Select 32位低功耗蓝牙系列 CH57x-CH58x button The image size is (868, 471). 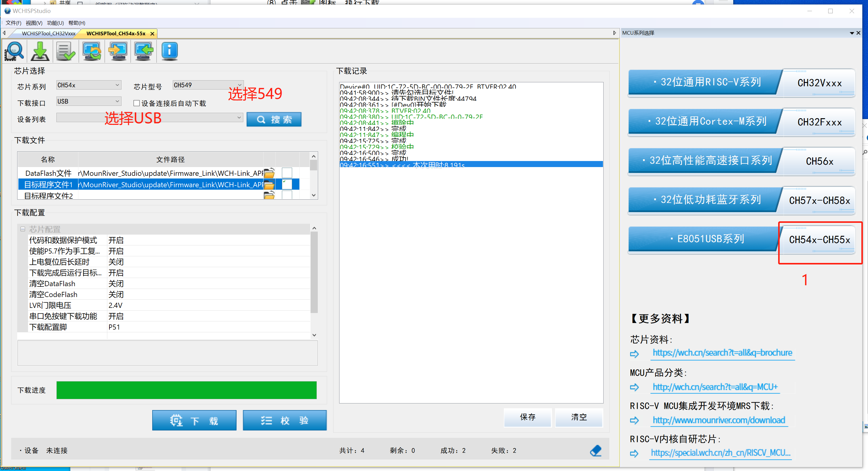pyautogui.click(x=741, y=200)
